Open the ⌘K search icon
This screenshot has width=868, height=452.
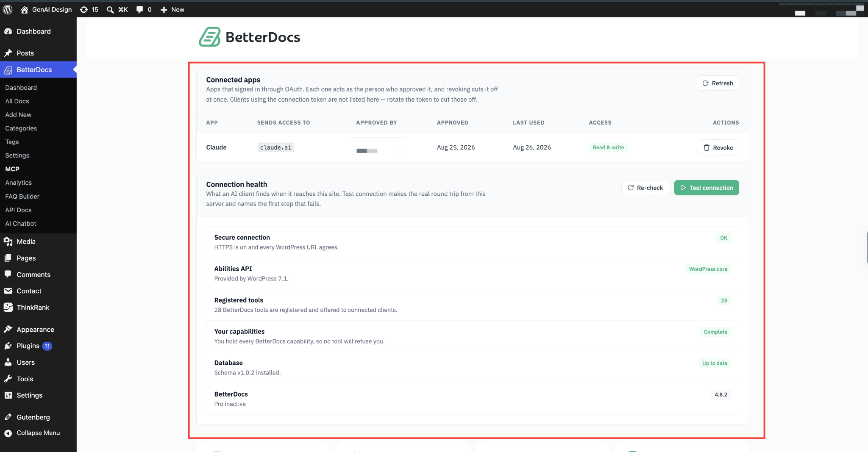pyautogui.click(x=110, y=9)
